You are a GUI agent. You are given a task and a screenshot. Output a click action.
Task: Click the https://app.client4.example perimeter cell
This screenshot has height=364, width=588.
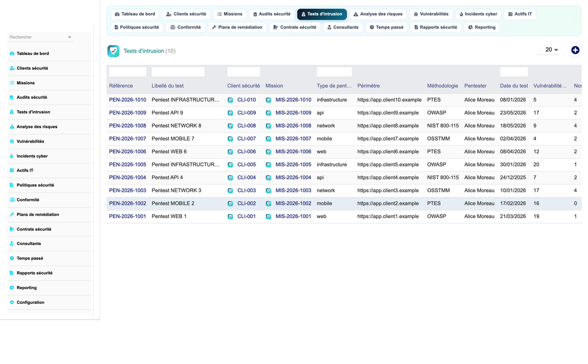[388, 177]
